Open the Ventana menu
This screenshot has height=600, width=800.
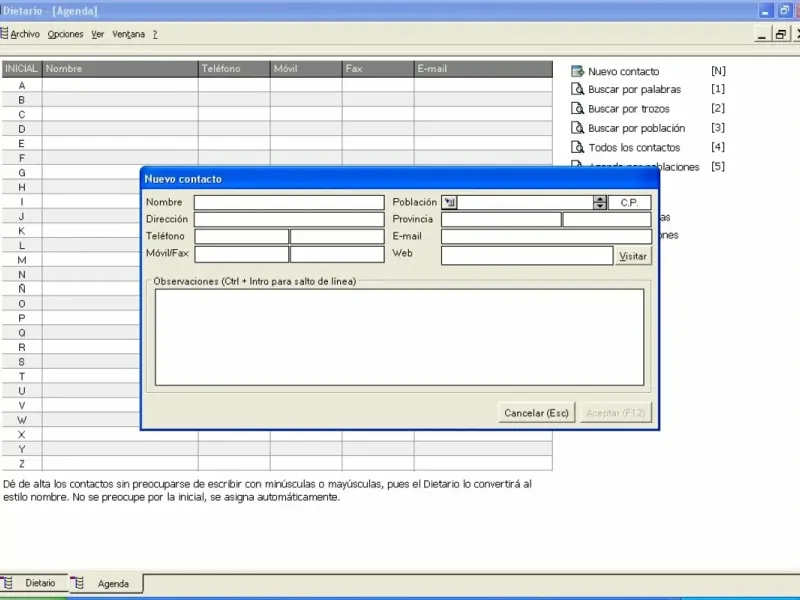pos(129,34)
